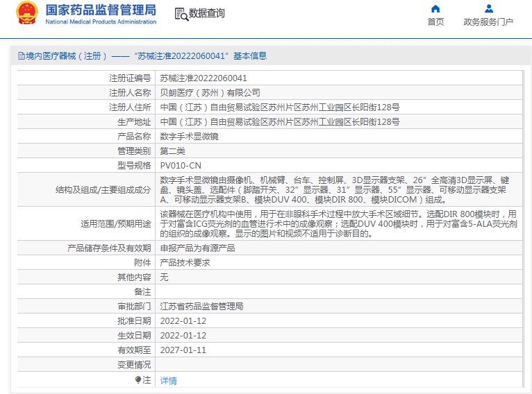The image size is (532, 394).
Task: Click 产品技术要求 attachment value
Action: coord(185,263)
